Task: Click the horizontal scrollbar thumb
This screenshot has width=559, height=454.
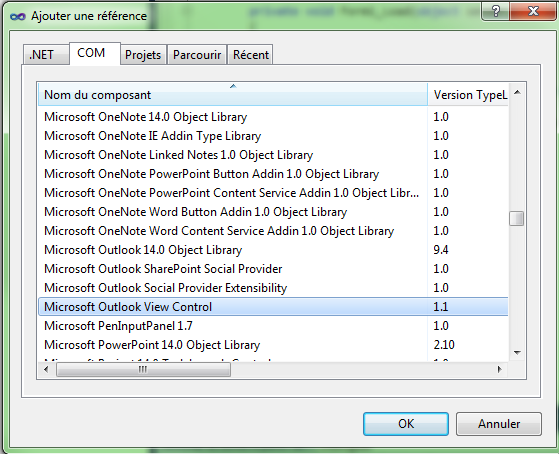Action: click(143, 369)
